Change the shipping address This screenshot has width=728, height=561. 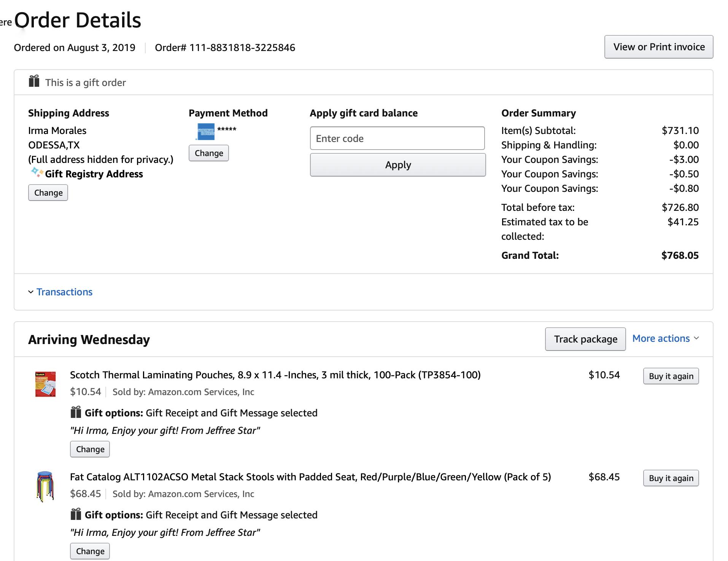click(48, 193)
